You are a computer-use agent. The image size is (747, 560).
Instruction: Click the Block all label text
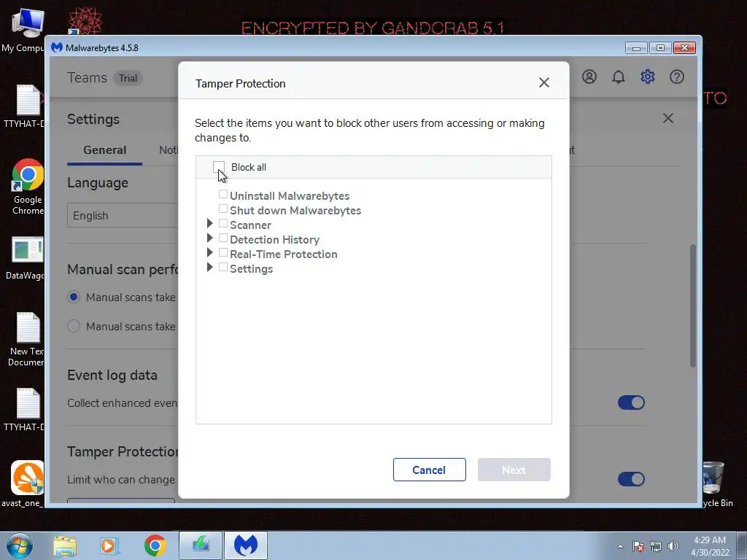[249, 167]
